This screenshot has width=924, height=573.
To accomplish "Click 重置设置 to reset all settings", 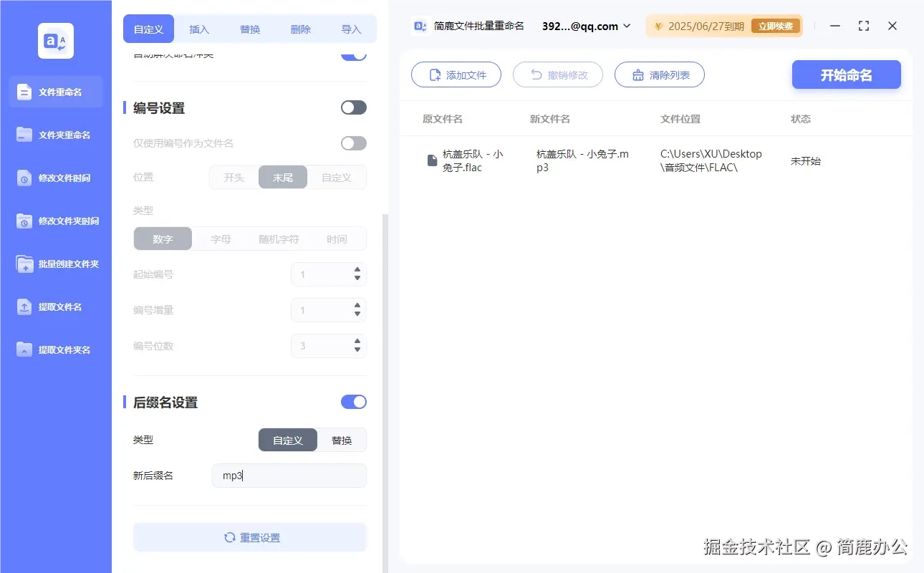I will (249, 537).
